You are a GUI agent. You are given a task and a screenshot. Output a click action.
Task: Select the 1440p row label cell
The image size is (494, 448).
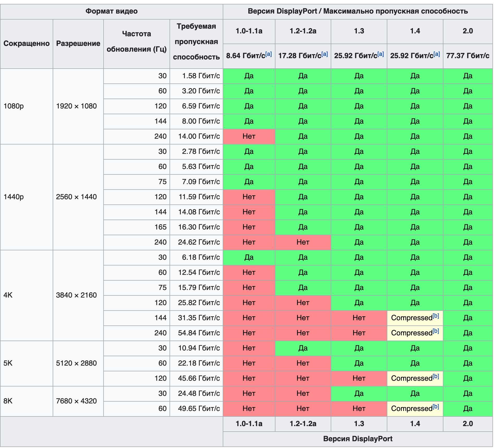(x=27, y=197)
